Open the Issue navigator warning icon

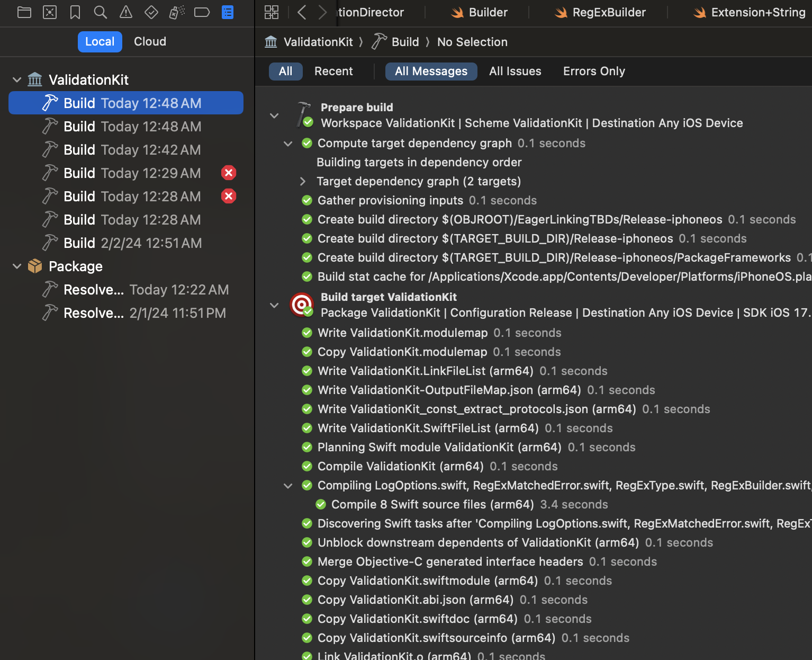click(x=126, y=12)
